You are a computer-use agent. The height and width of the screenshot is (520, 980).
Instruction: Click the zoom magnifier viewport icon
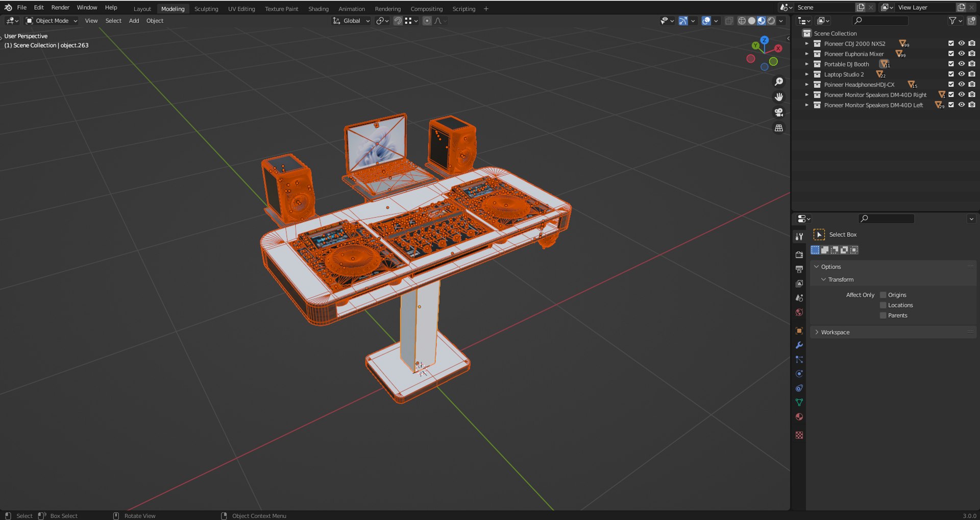tap(779, 82)
